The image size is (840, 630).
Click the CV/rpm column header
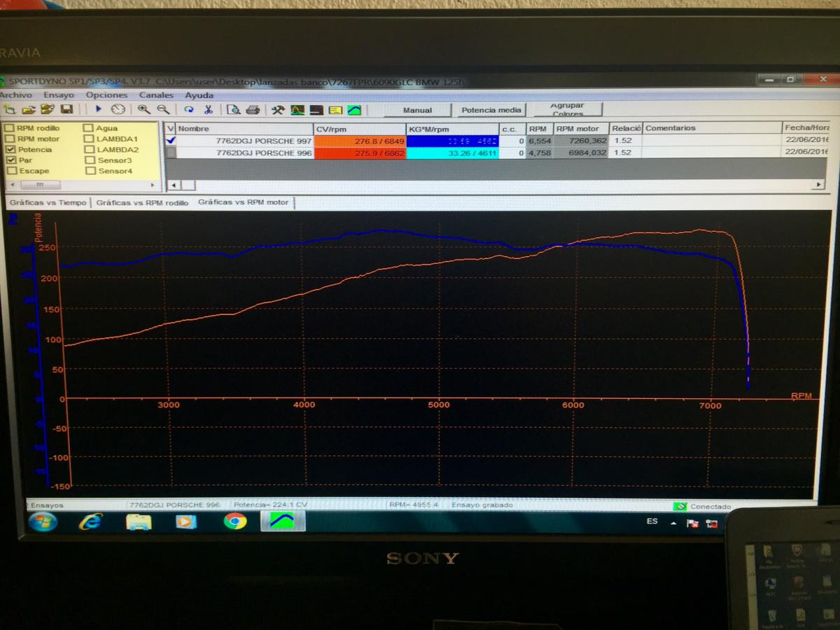pos(360,128)
